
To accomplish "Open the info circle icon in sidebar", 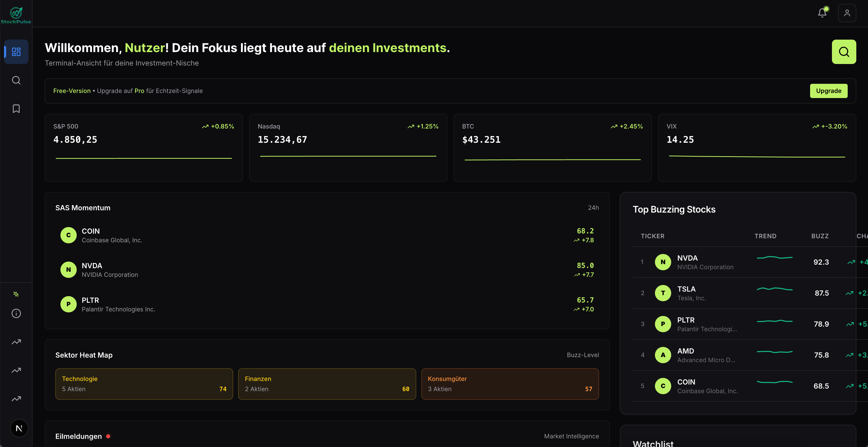I will click(16, 313).
